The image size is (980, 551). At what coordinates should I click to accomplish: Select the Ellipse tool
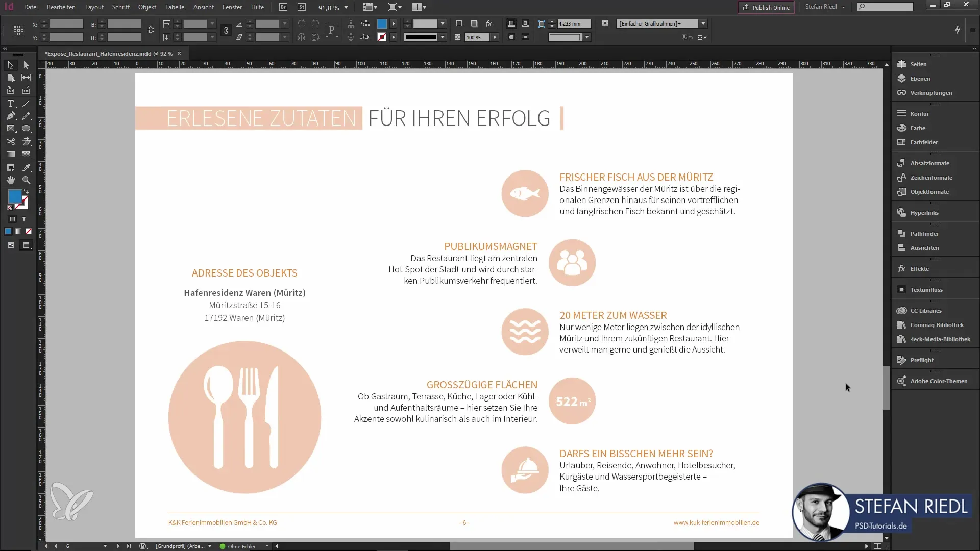point(26,129)
